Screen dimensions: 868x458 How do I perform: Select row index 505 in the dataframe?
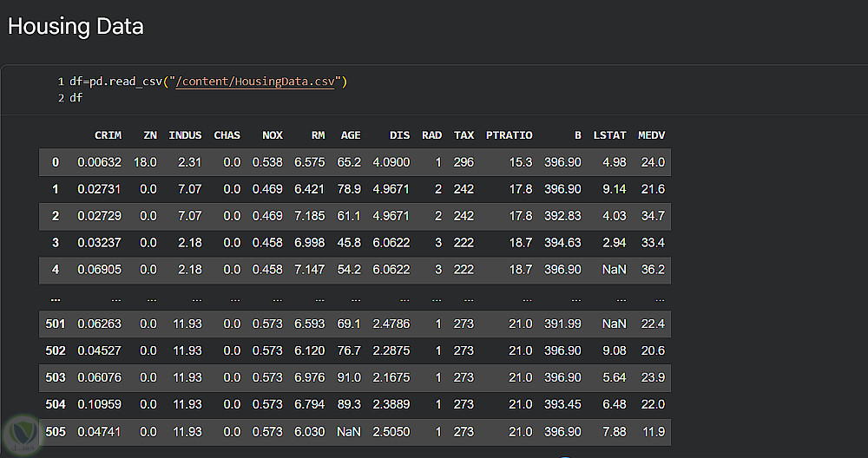[56, 432]
